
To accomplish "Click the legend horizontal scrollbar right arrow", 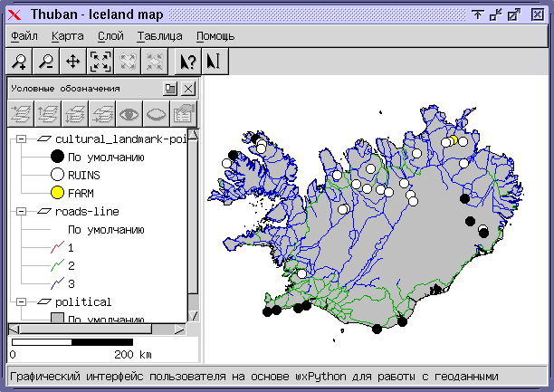I will point(180,330).
